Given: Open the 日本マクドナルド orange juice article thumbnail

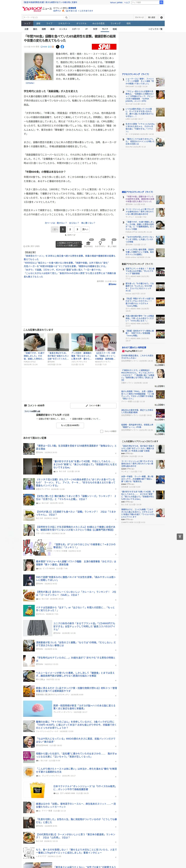Looking at the screenshot, I should [x=38, y=790].
